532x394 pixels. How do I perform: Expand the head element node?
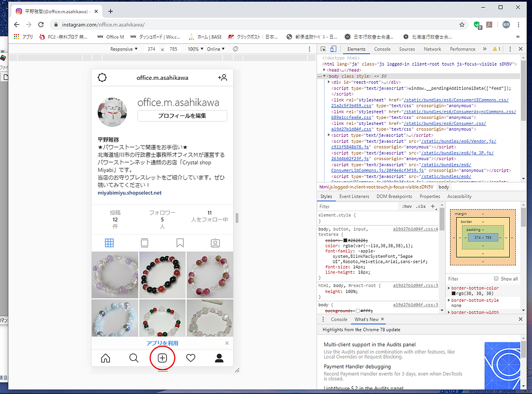click(325, 70)
